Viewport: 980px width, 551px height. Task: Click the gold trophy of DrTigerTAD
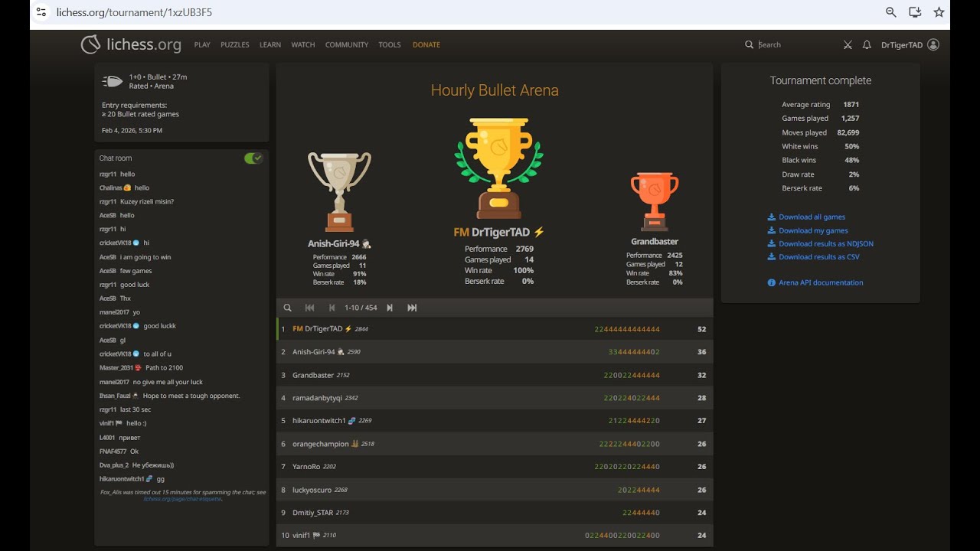pyautogui.click(x=498, y=168)
